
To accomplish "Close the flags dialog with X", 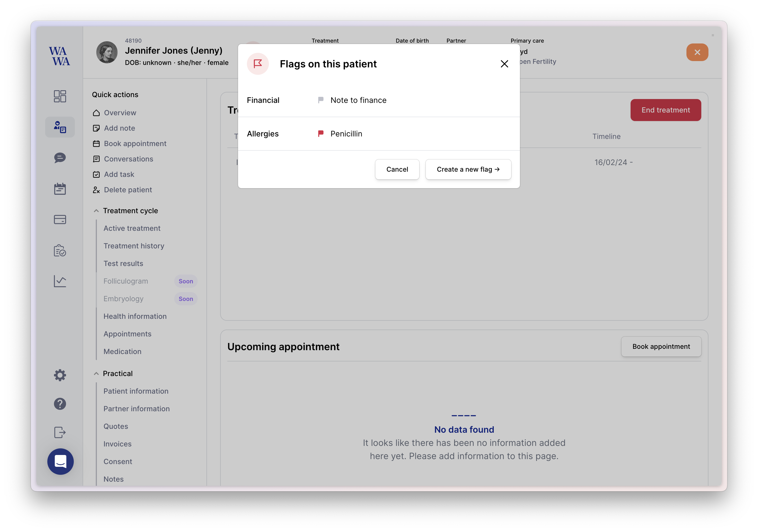I will tap(504, 64).
